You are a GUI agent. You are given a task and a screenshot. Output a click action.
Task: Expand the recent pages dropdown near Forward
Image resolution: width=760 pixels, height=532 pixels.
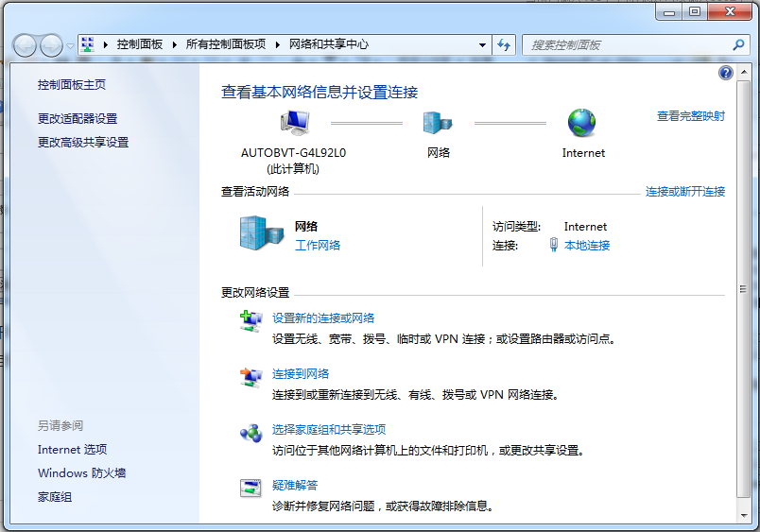click(70, 45)
